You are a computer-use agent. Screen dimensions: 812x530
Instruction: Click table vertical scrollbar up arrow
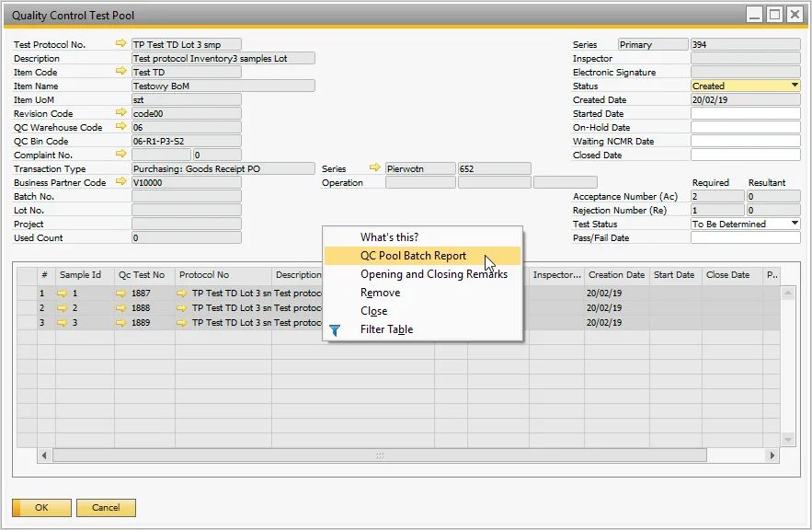tap(788, 294)
